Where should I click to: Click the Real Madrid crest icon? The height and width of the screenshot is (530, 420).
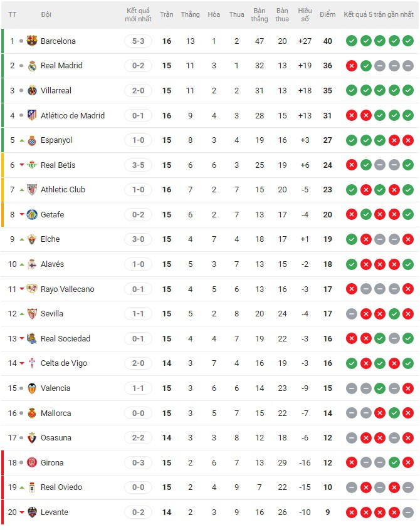(x=31, y=66)
